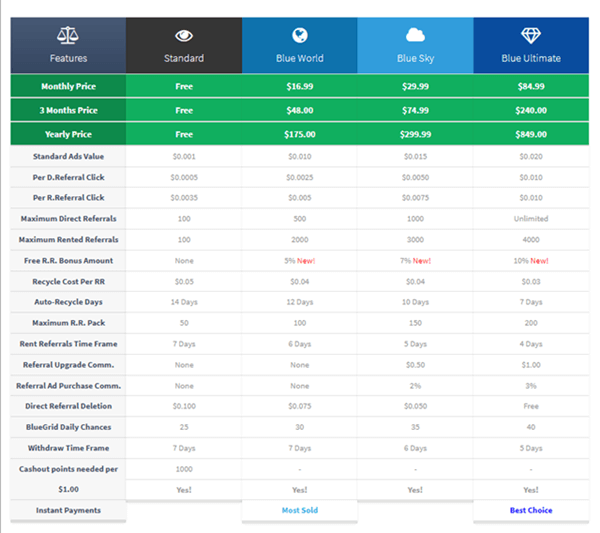Image resolution: width=600 pixels, height=533 pixels.
Task: Click the 2% ad purchase commission
Action: click(415, 386)
